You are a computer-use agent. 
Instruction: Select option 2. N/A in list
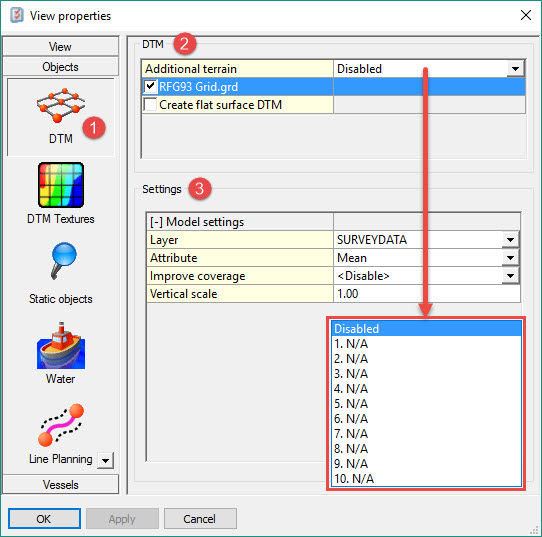pos(426,359)
